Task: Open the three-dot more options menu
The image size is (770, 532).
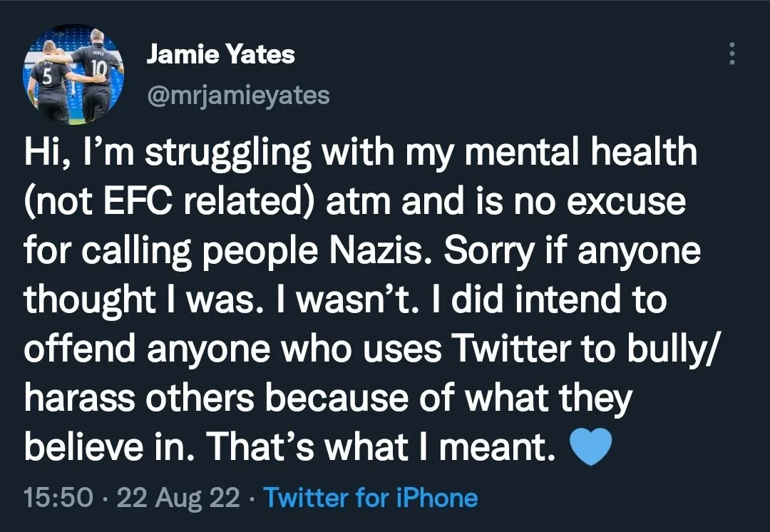Action: pyautogui.click(x=731, y=54)
